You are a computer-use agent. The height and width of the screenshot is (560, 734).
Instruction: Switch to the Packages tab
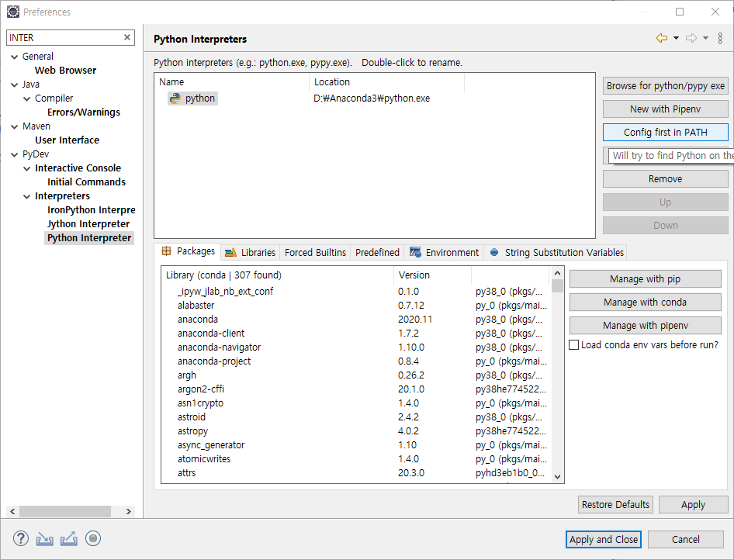pos(188,251)
